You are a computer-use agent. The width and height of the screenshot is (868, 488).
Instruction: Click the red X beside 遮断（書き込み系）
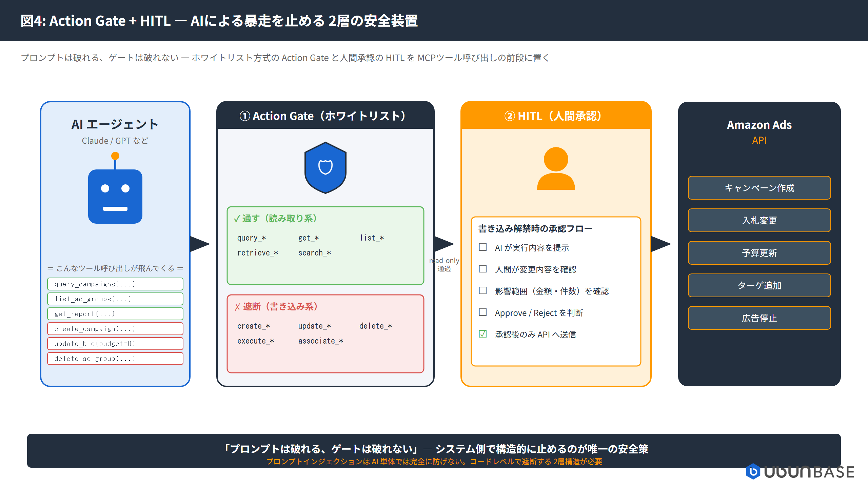[237, 307]
